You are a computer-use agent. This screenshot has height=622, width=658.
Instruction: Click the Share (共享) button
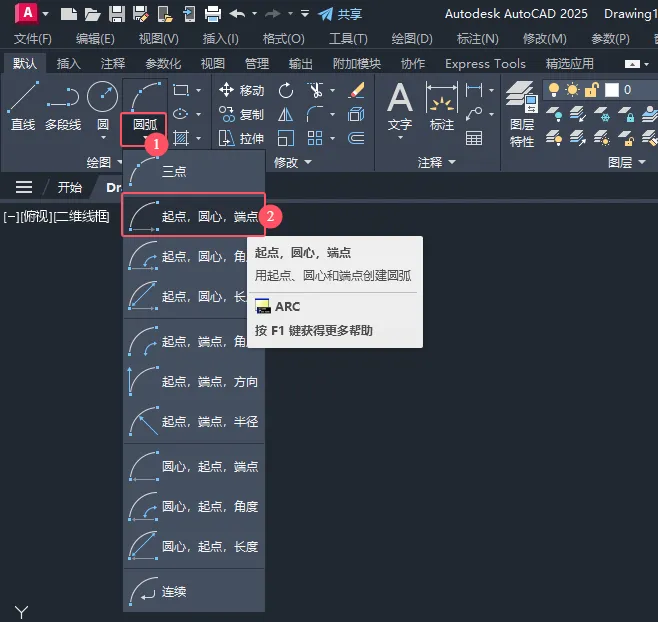(340, 14)
